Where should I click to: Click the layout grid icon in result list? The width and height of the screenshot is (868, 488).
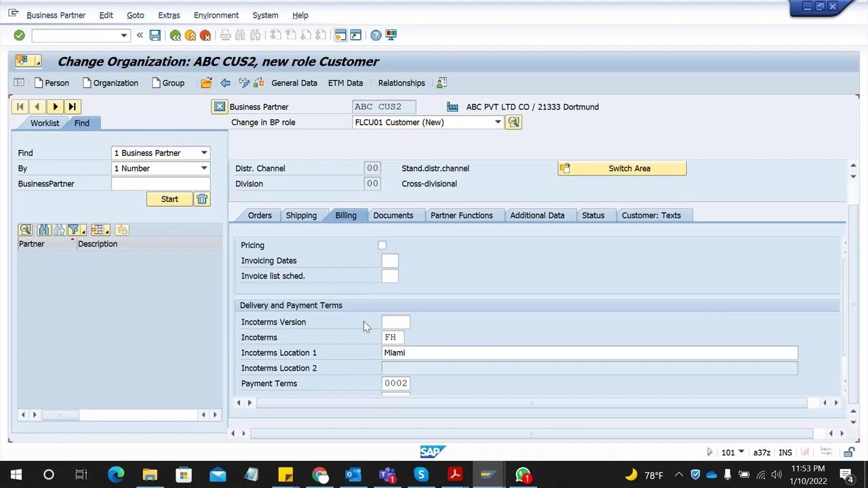[98, 230]
